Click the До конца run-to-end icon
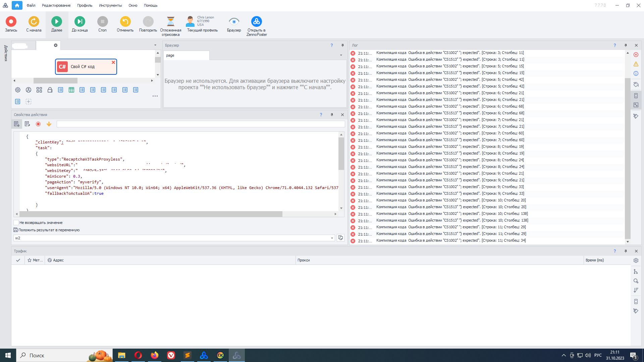The image size is (644, 362). tap(79, 22)
